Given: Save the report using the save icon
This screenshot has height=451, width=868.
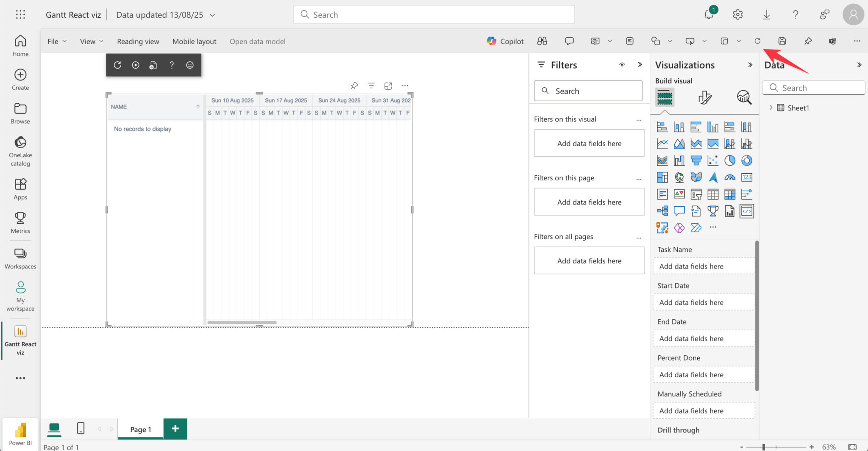Looking at the screenshot, I should (x=782, y=41).
